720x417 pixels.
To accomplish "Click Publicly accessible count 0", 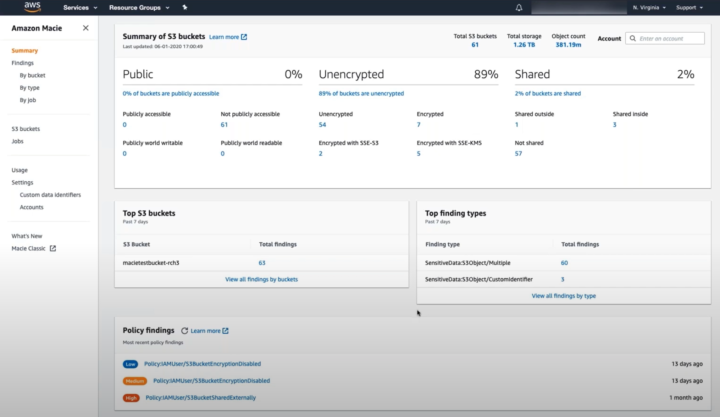I will (x=124, y=125).
